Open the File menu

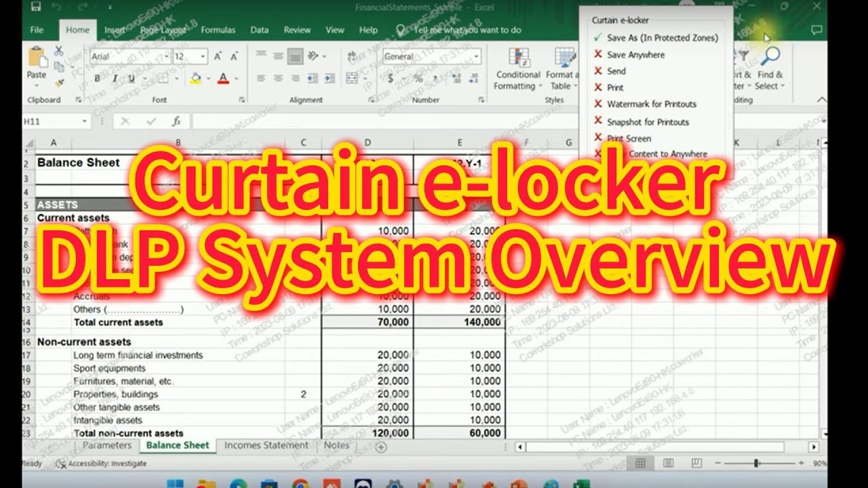(37, 30)
